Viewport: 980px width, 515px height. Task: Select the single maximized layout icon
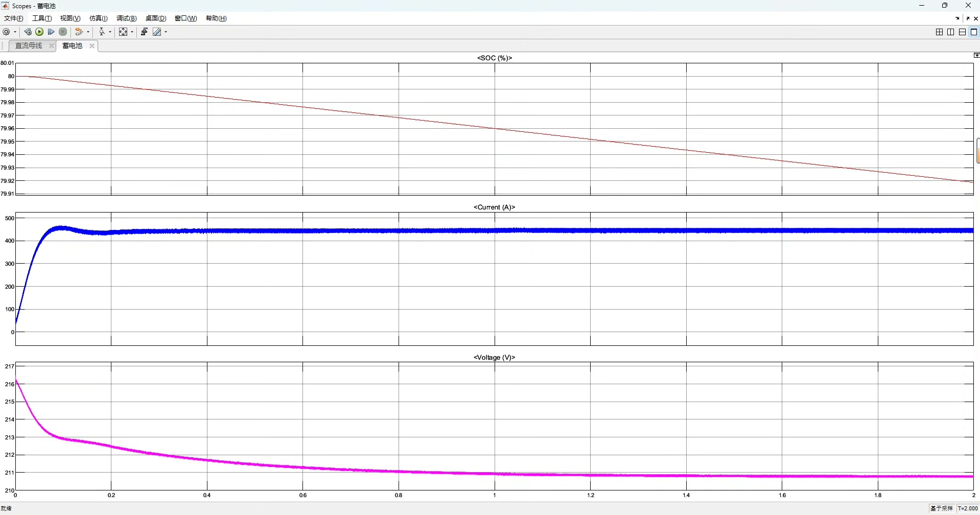point(974,32)
